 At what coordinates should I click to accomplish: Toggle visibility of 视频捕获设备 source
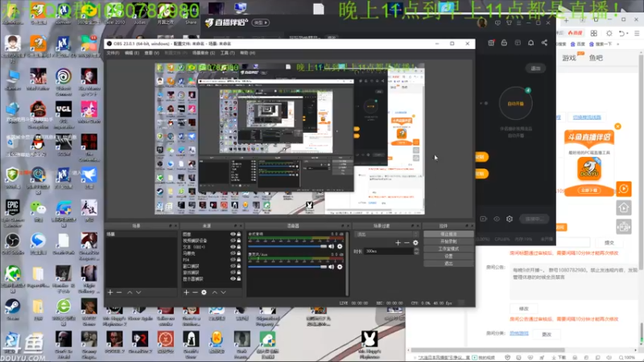coord(233,241)
